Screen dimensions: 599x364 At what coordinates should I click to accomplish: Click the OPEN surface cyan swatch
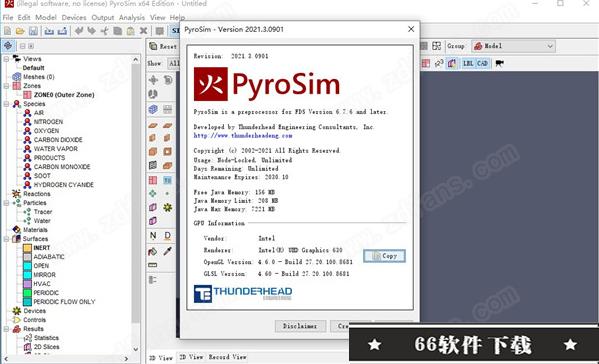coord(27,266)
